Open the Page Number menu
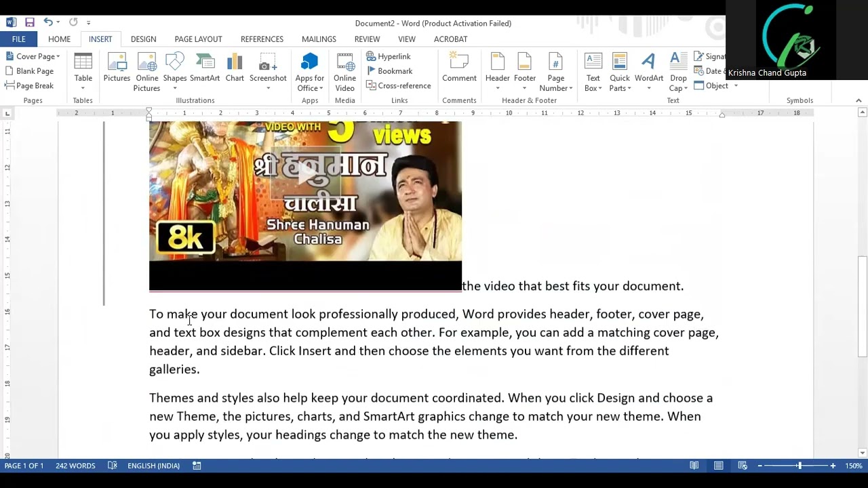This screenshot has height=488, width=868. tap(556, 72)
